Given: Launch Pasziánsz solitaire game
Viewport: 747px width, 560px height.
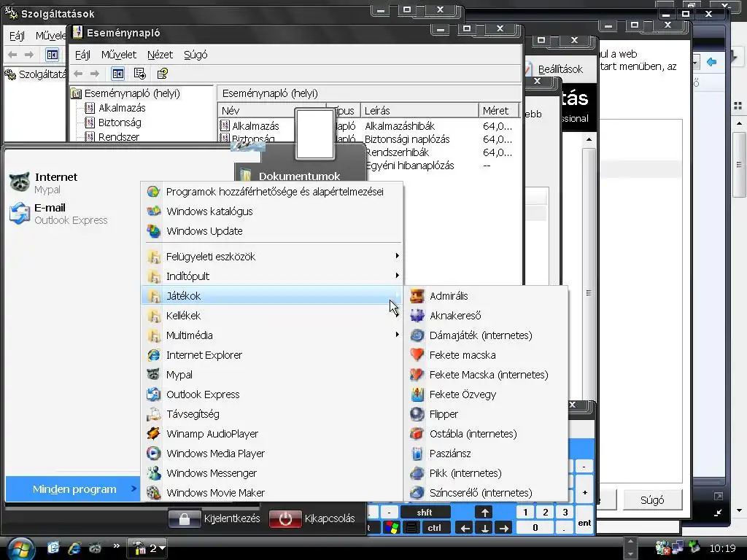Looking at the screenshot, I should tap(486, 454).
